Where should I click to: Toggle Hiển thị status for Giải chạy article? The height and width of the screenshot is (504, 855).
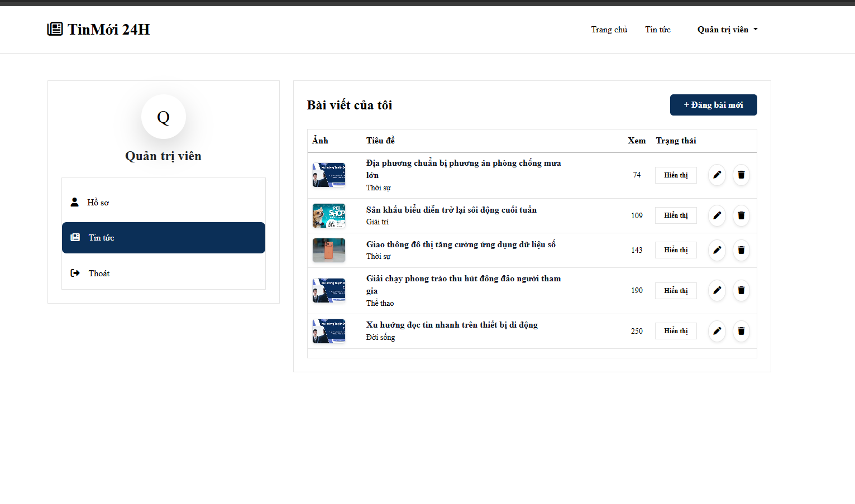[676, 291]
